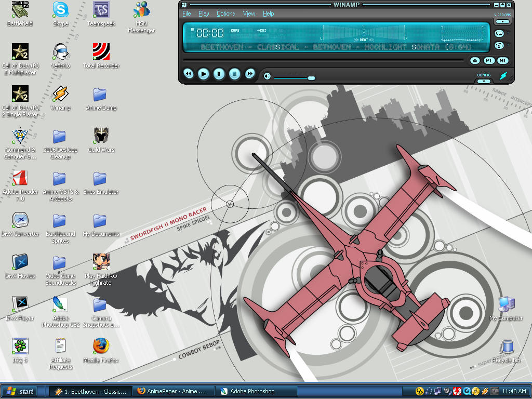Open the DivX Movies icon
The height and width of the screenshot is (399, 532).
[x=20, y=266]
